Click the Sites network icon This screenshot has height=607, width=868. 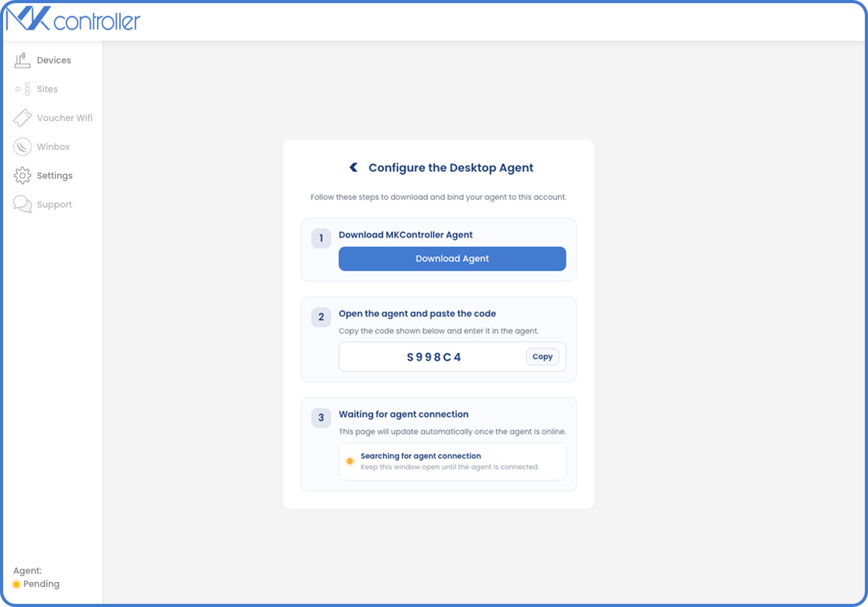pyautogui.click(x=23, y=89)
